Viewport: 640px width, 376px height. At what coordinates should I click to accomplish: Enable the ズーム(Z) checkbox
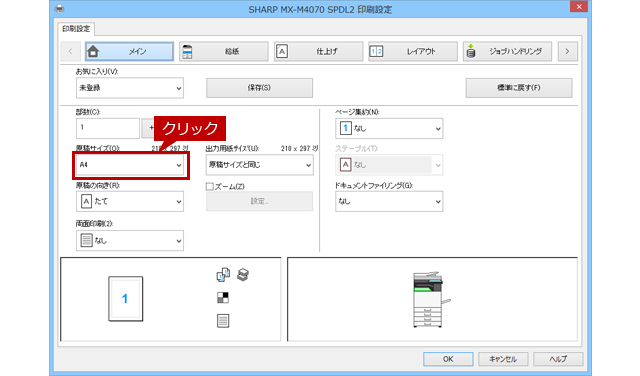coord(210,187)
